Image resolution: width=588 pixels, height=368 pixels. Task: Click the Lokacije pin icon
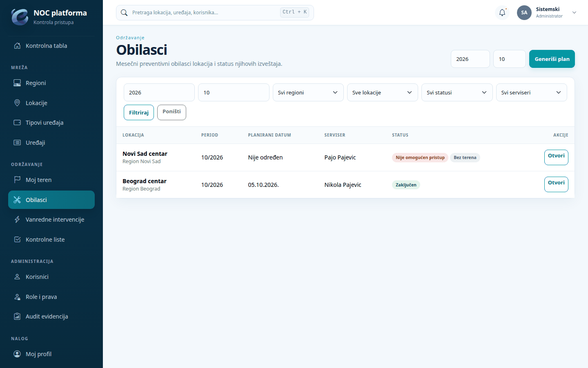point(17,103)
